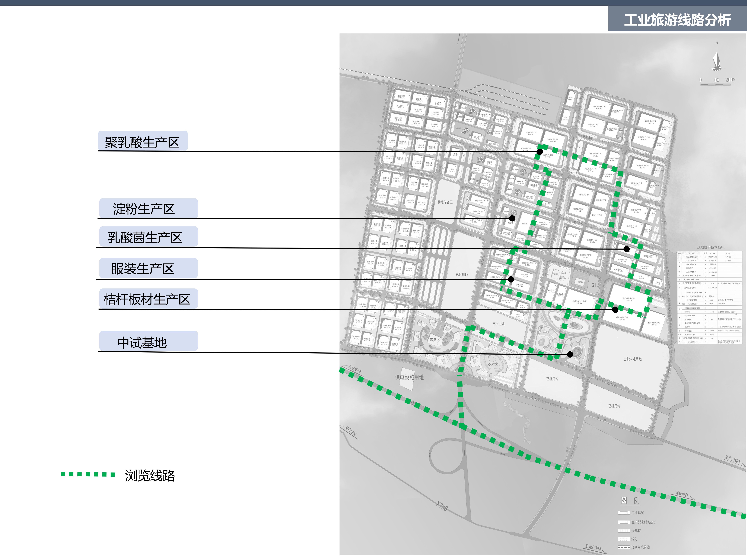Click the 生产配套服务建筑 legend swatch
The image size is (747, 560).
[x=624, y=522]
